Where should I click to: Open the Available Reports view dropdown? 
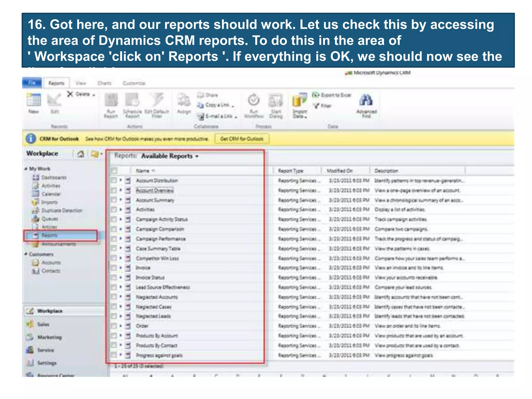197,156
